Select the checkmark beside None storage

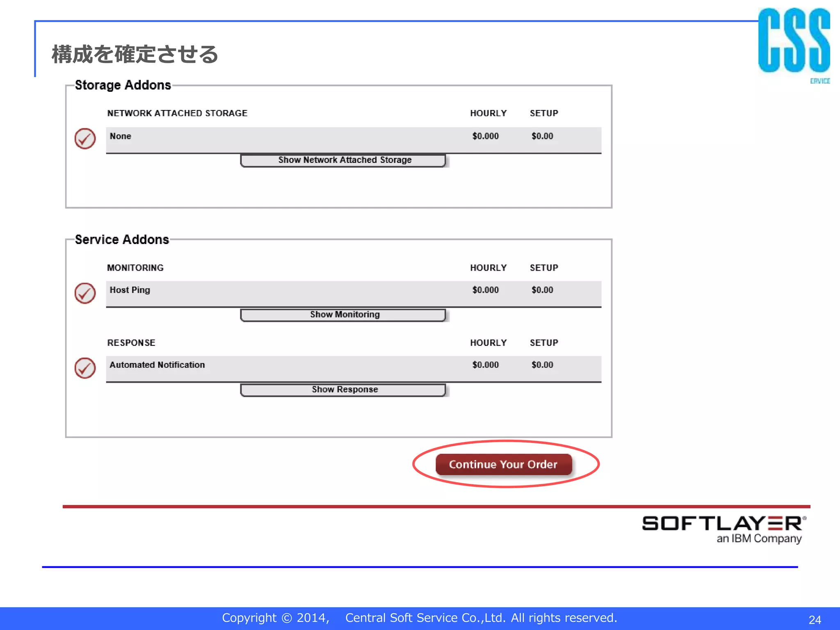[x=85, y=139]
